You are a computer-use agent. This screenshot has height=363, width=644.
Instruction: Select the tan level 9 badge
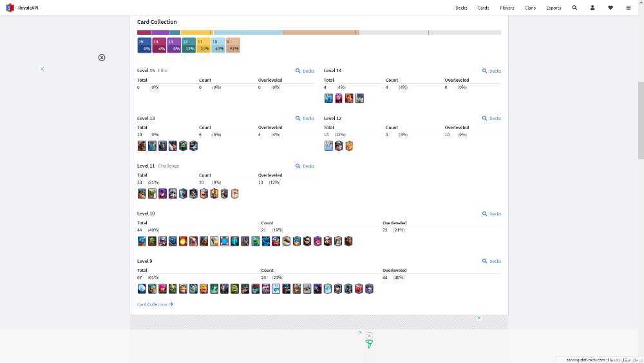point(233,45)
